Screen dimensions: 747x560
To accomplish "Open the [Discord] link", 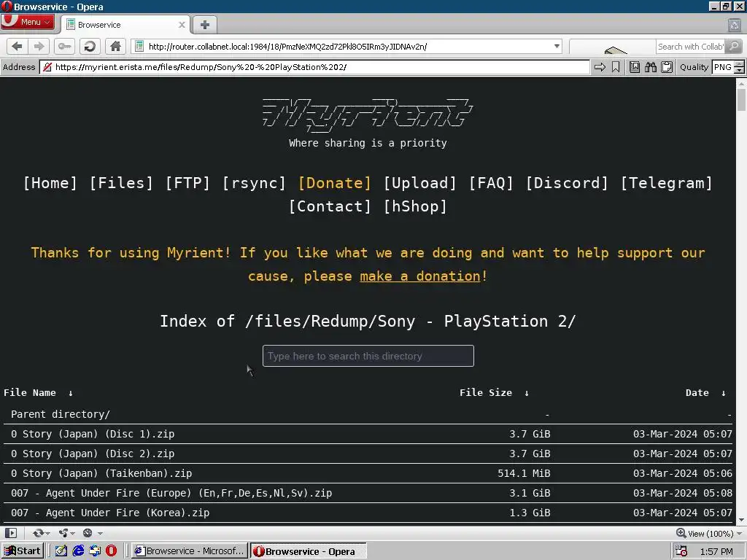I will tap(567, 183).
